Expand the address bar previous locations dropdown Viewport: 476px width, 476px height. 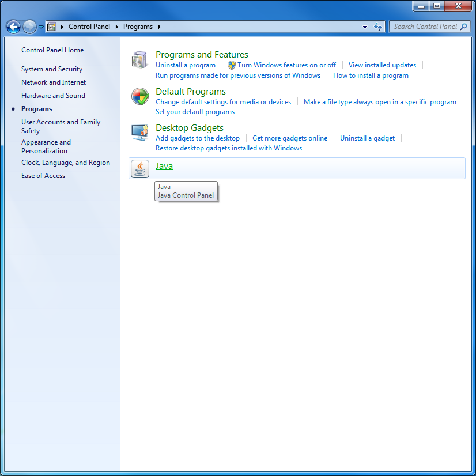point(365,27)
